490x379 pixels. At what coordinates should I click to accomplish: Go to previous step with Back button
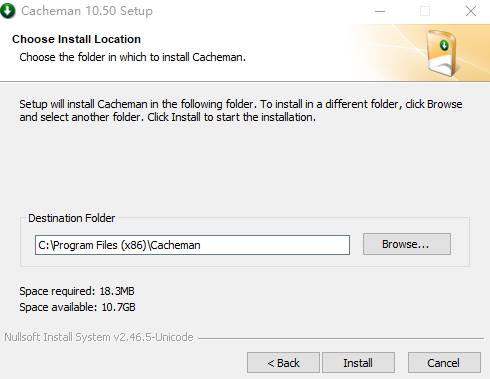(x=283, y=363)
